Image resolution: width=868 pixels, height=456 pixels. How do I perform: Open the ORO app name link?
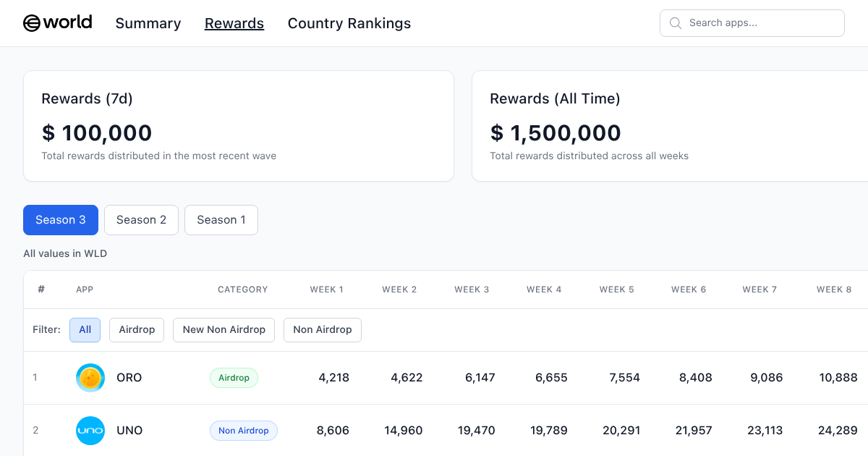point(129,378)
